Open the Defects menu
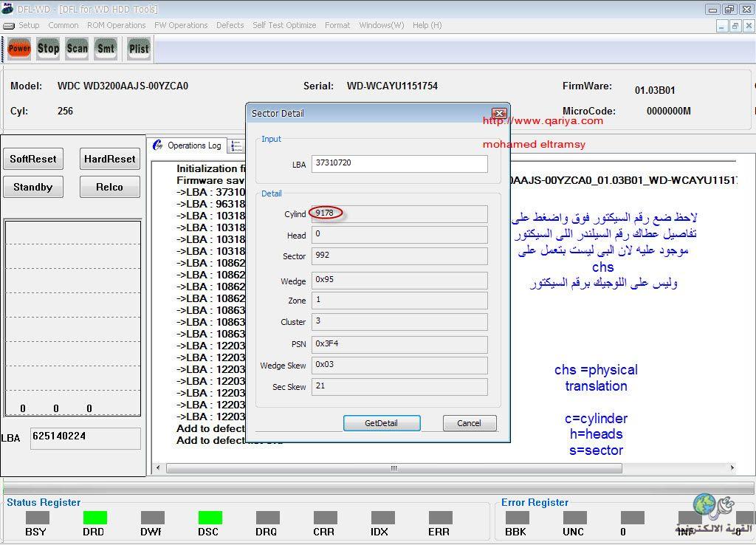756x545 pixels. click(230, 25)
